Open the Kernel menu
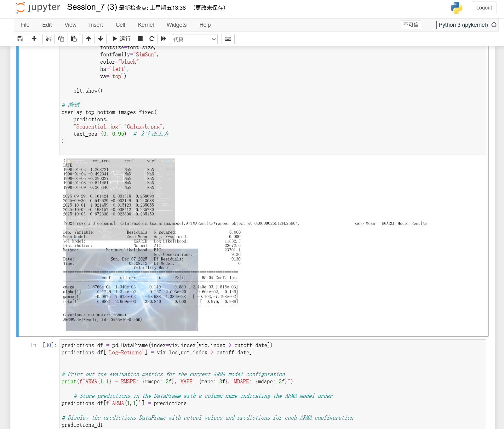The image size is (504, 429). [146, 25]
